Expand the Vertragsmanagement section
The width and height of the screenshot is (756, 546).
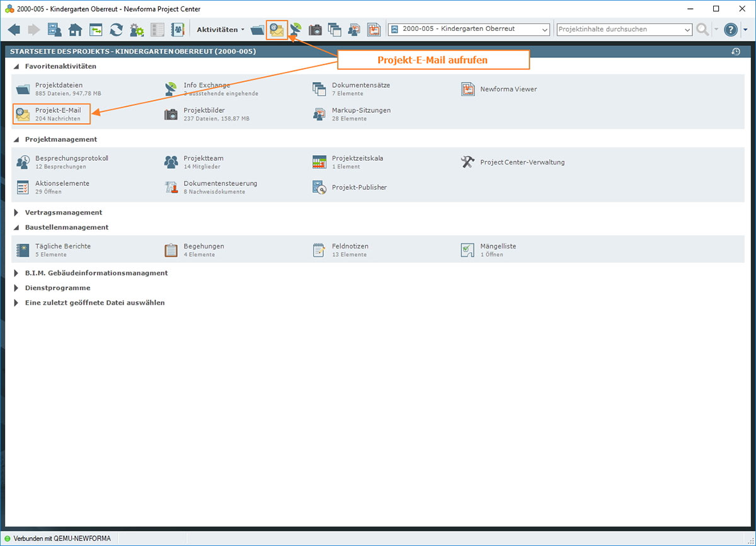point(16,212)
